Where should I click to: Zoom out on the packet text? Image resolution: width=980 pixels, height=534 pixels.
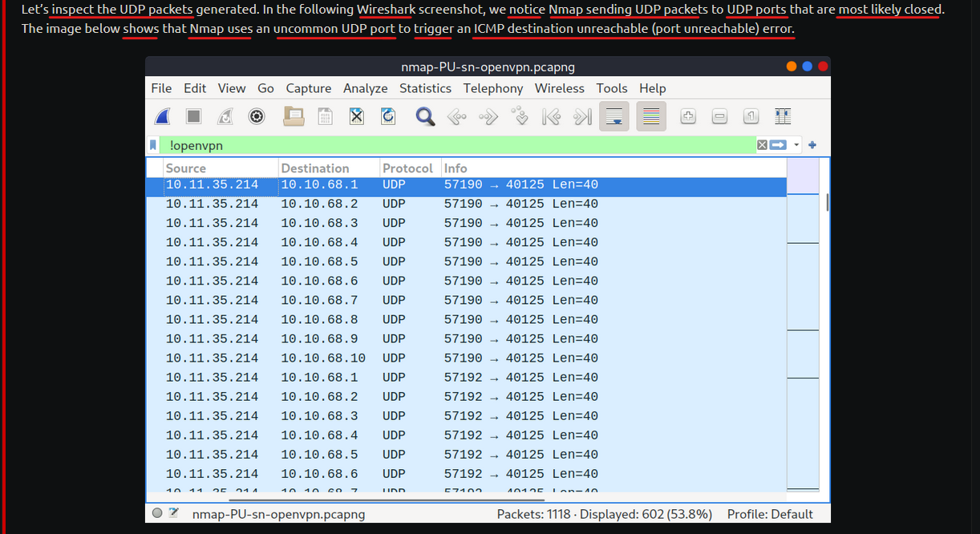[719, 117]
